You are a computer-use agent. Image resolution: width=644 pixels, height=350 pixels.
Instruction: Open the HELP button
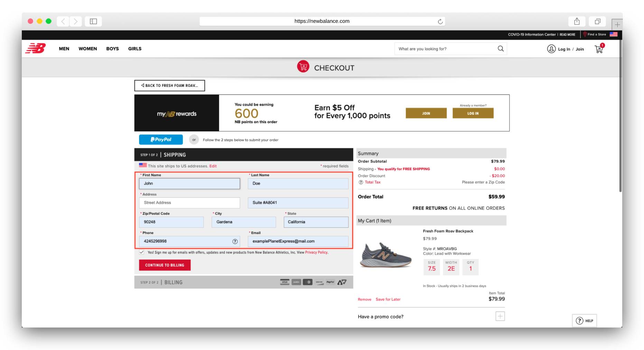pyautogui.click(x=585, y=321)
